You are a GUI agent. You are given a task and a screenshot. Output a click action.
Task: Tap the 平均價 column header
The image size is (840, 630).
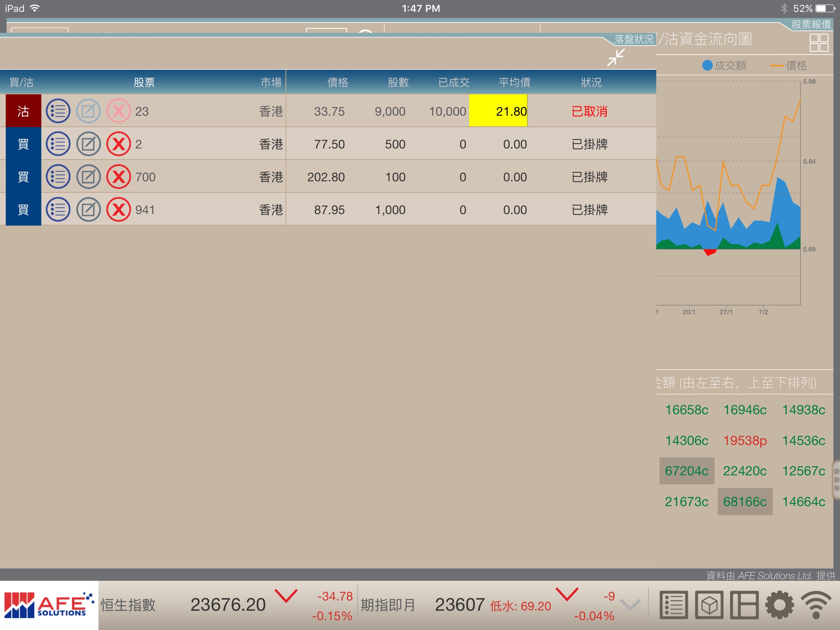coord(514,82)
